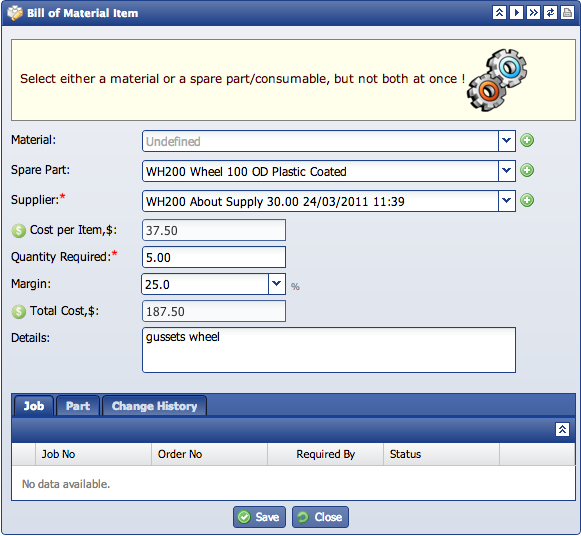Add new spare part via green plus icon

[527, 170]
